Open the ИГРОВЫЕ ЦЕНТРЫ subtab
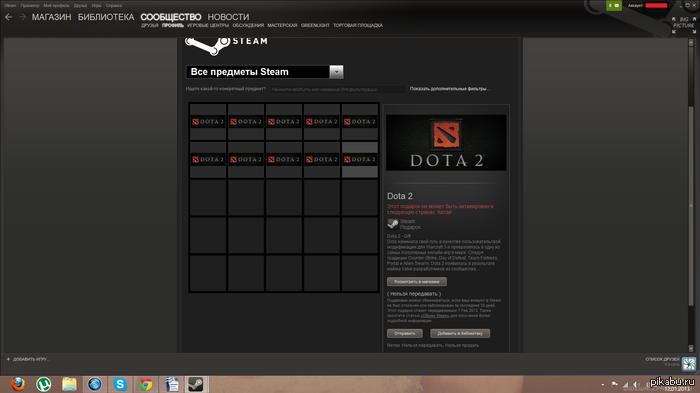Image resolution: width=700 pixels, height=393 pixels. pos(208,25)
